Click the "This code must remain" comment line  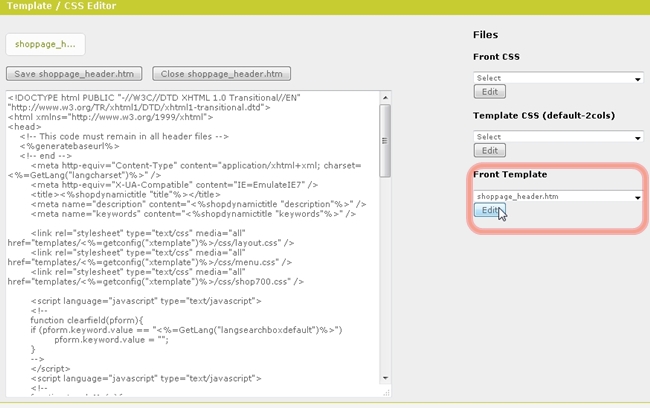point(124,136)
